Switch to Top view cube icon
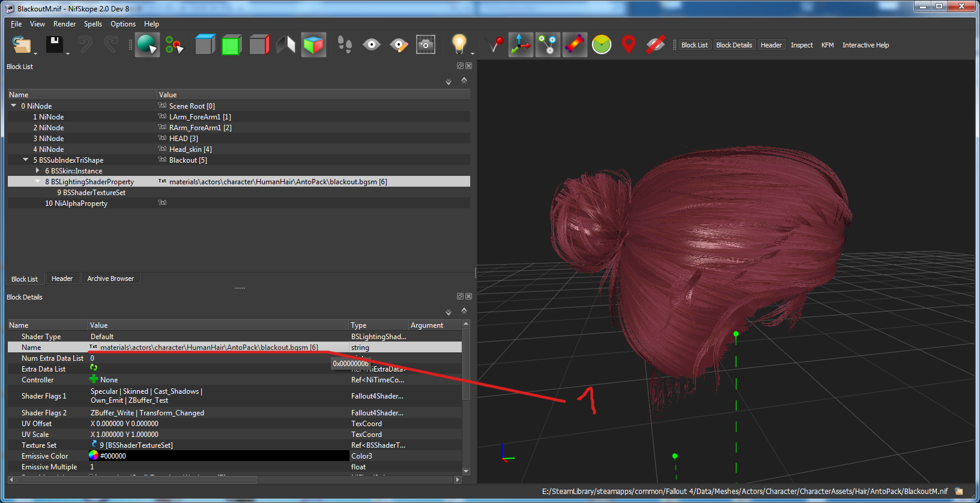The width and height of the screenshot is (980, 503). click(x=205, y=45)
